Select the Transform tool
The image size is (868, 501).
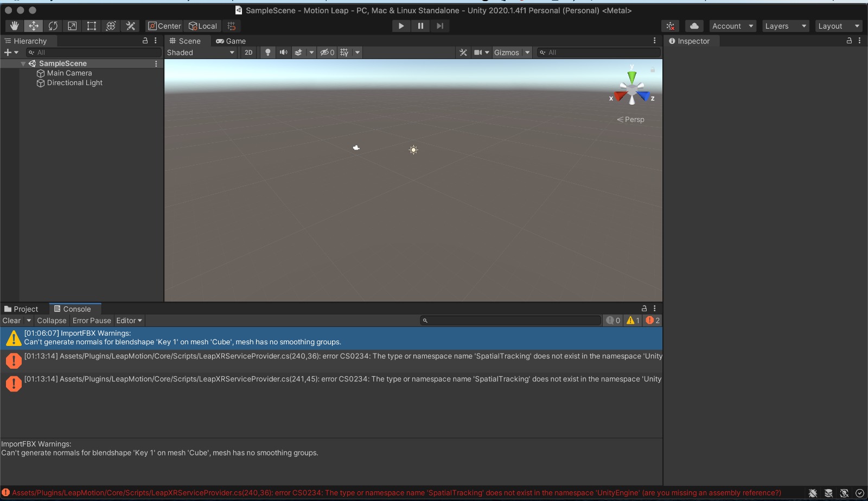(111, 26)
